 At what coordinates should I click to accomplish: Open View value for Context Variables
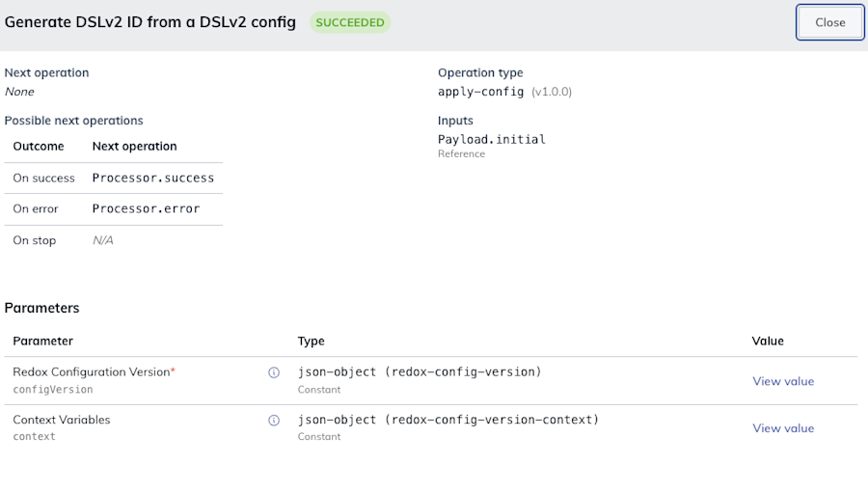click(x=783, y=428)
